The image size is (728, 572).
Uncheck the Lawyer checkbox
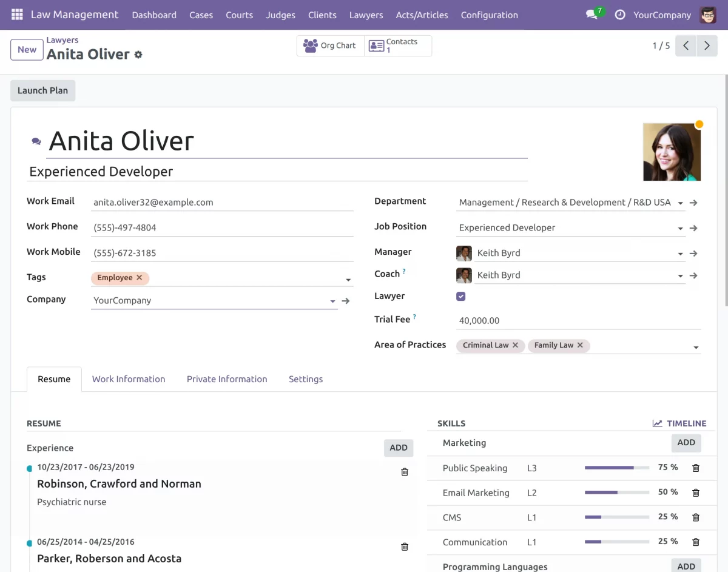(x=461, y=297)
